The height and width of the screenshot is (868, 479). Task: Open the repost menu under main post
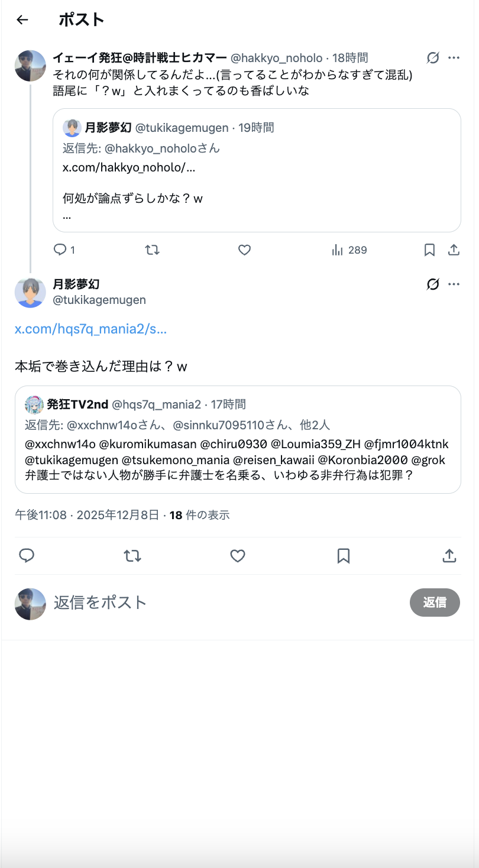pyautogui.click(x=132, y=556)
